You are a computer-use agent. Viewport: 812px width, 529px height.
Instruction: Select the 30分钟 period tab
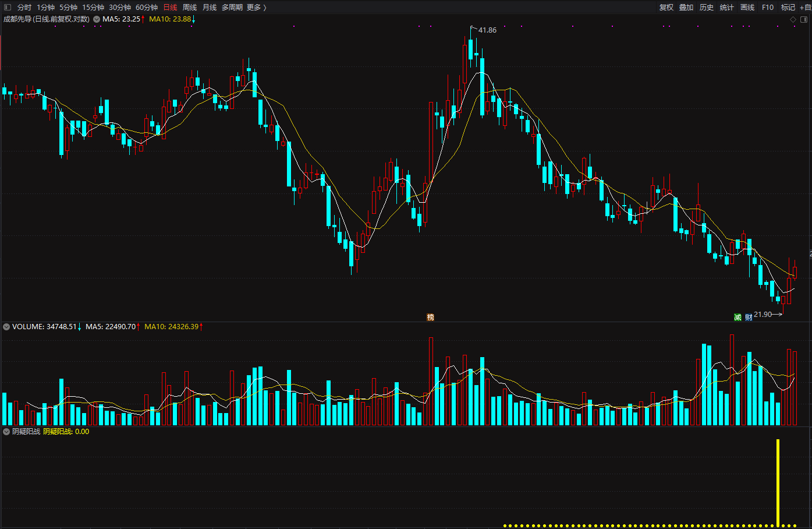[120, 7]
